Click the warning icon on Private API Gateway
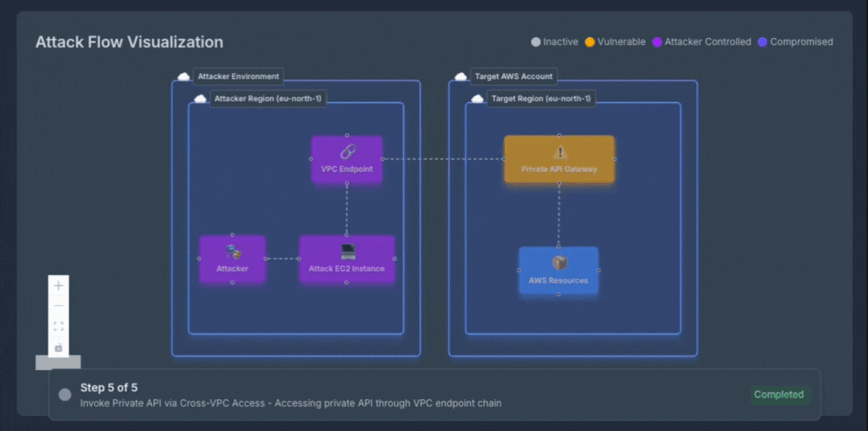Image resolution: width=868 pixels, height=431 pixels. click(559, 152)
